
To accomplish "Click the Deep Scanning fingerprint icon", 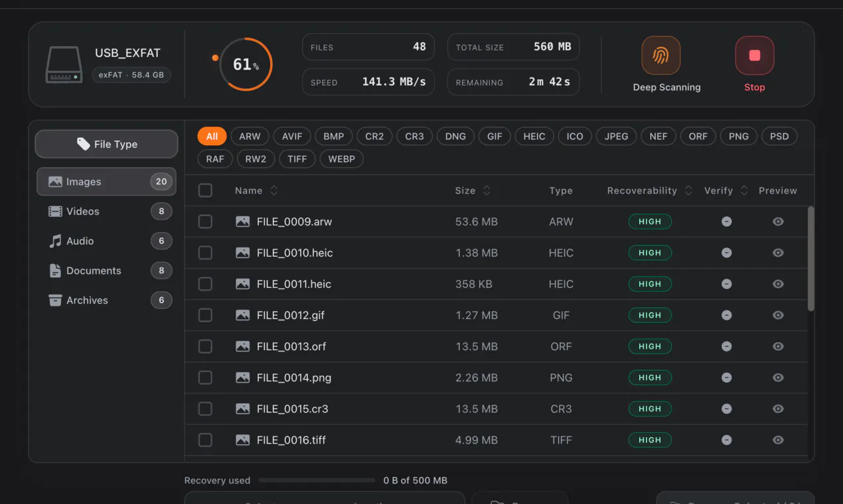I will 660,56.
